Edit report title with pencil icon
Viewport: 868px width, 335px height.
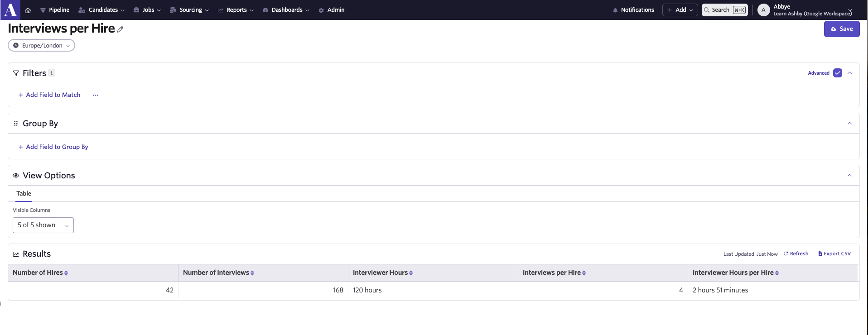click(x=120, y=29)
